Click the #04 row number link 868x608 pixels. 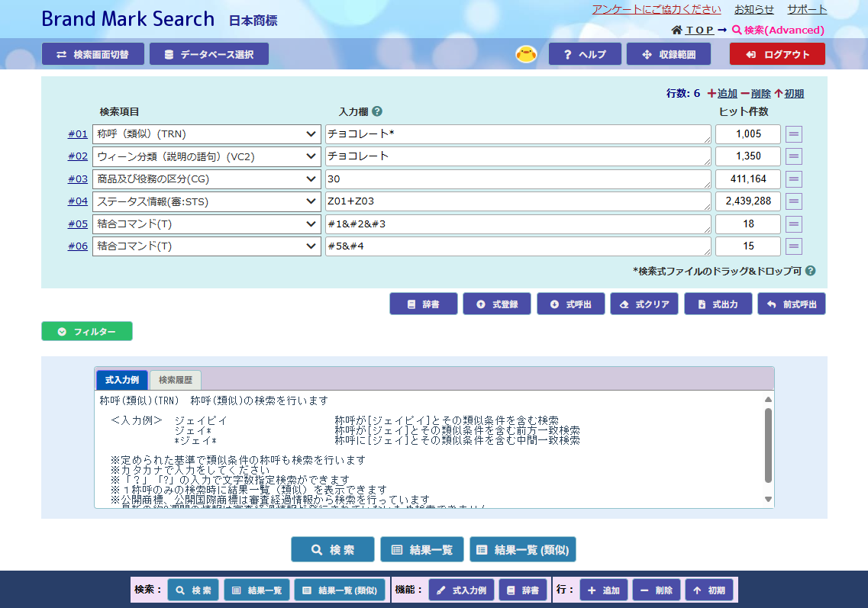click(x=78, y=201)
